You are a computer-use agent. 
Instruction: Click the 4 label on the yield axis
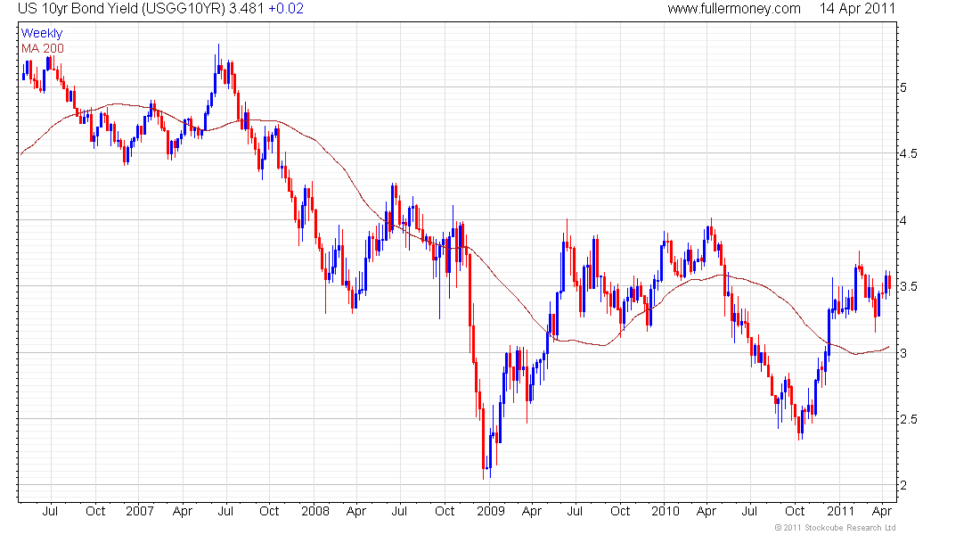[x=903, y=219]
